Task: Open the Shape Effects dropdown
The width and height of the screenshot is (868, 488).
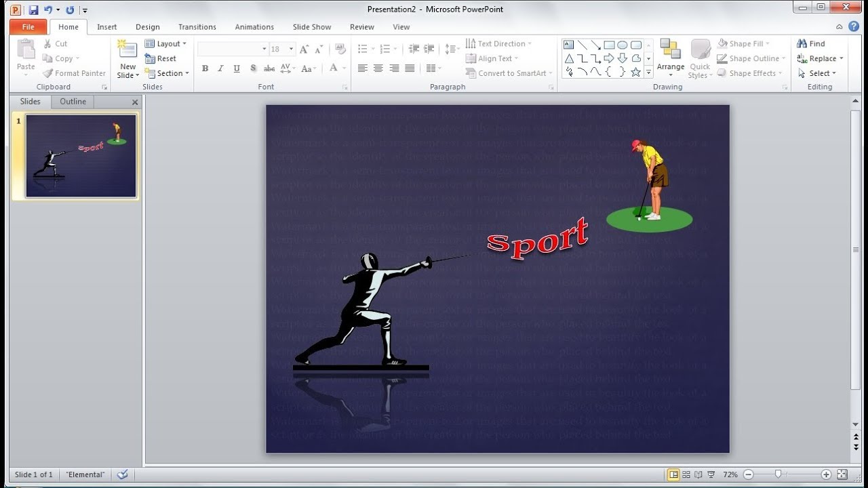Action: [x=750, y=73]
